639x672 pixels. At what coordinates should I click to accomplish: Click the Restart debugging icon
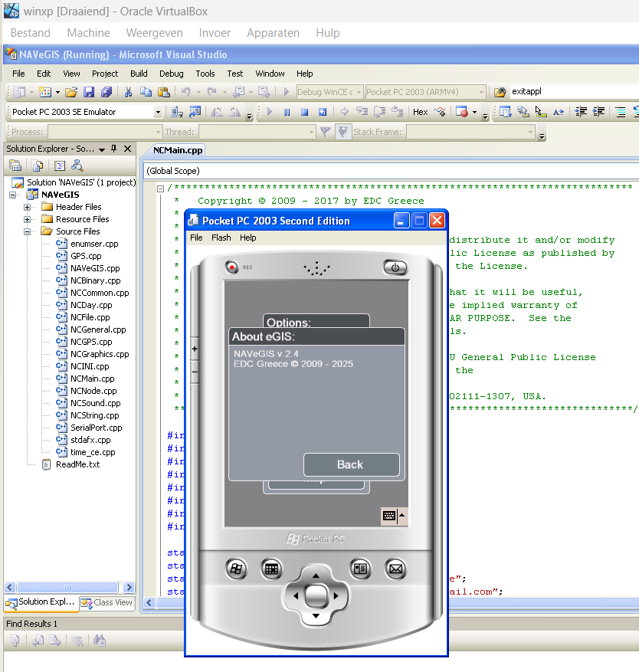click(323, 112)
